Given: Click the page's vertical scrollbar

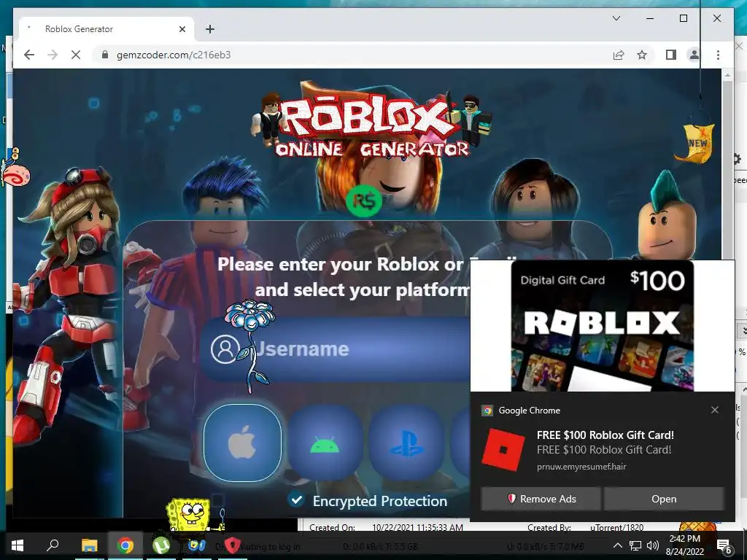Looking at the screenshot, I should (727, 169).
